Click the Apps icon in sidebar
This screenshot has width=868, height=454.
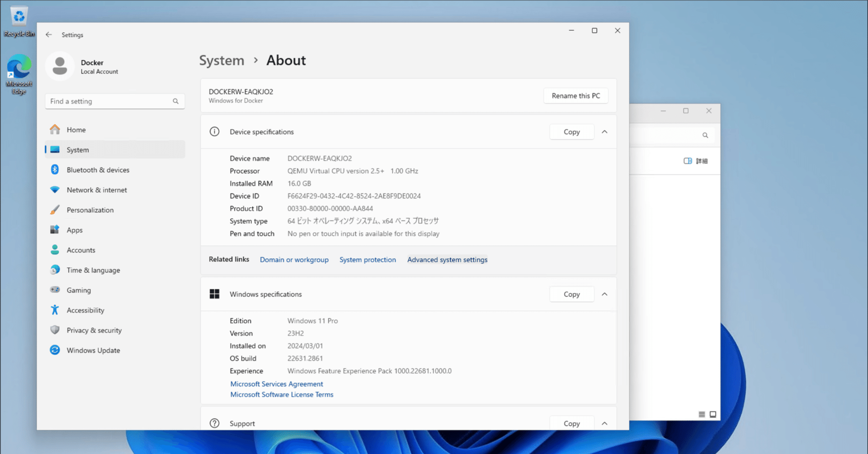tap(55, 230)
